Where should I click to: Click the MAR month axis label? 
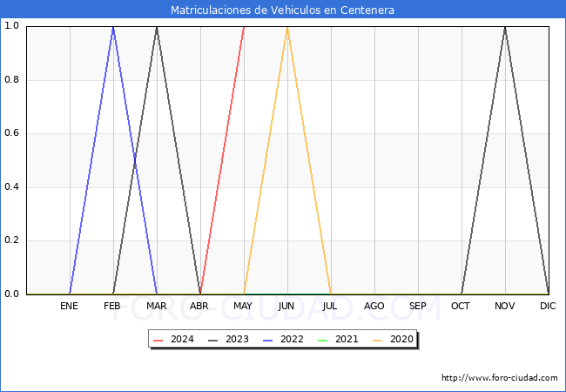156,306
